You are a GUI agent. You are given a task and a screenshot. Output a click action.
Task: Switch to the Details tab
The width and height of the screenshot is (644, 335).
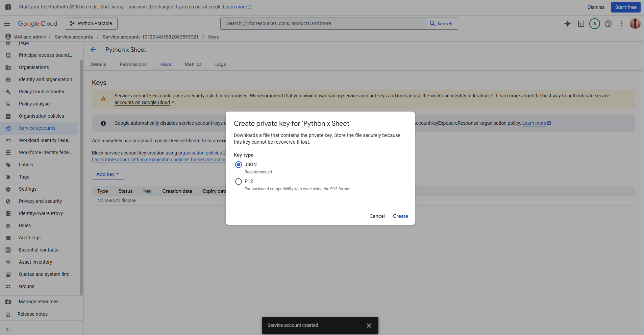click(x=98, y=64)
